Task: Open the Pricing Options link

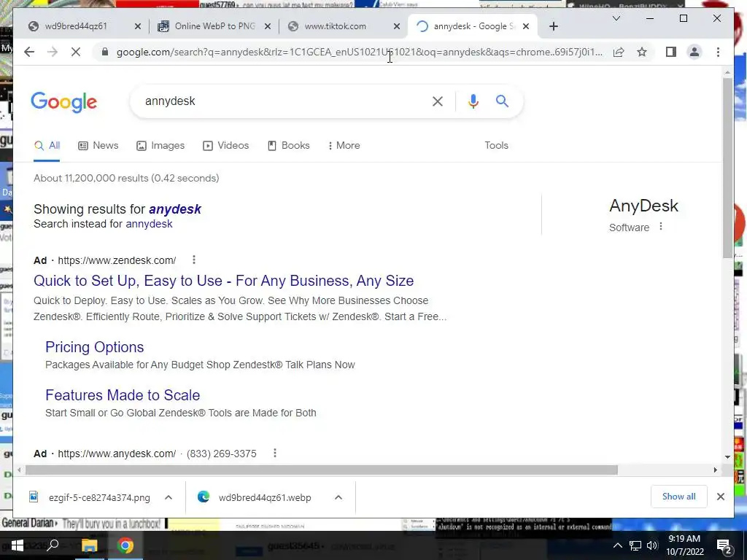Action: pos(94,347)
